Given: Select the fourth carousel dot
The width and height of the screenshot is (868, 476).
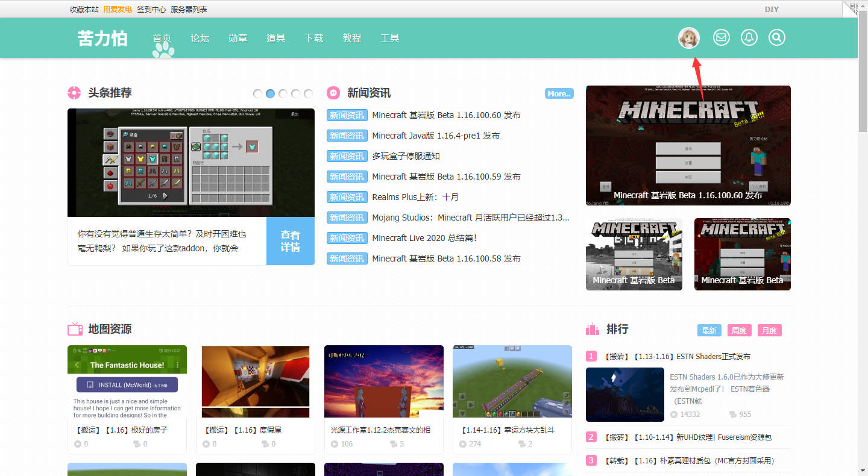Looking at the screenshot, I should [x=296, y=93].
